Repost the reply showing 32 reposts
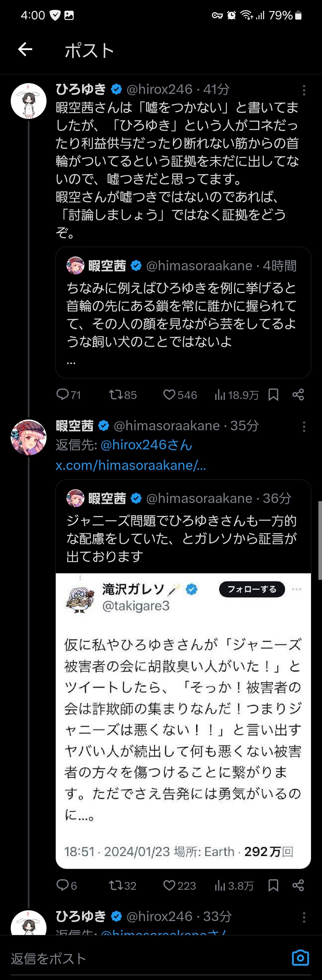Image resolution: width=322 pixels, height=980 pixels. 123,885
